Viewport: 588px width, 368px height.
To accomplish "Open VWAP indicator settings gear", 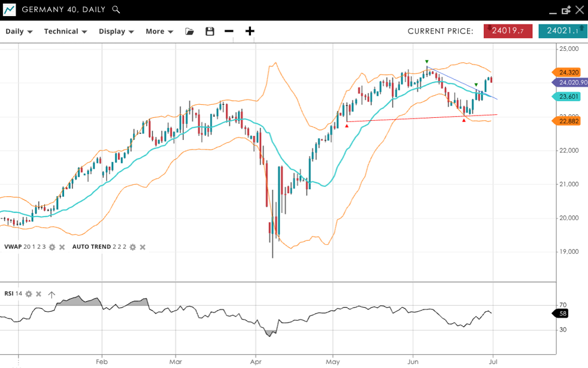I will tap(52, 247).
